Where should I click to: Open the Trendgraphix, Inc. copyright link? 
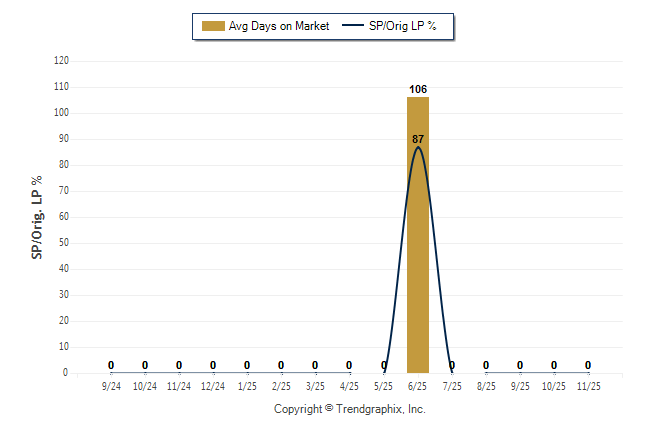coord(350,409)
